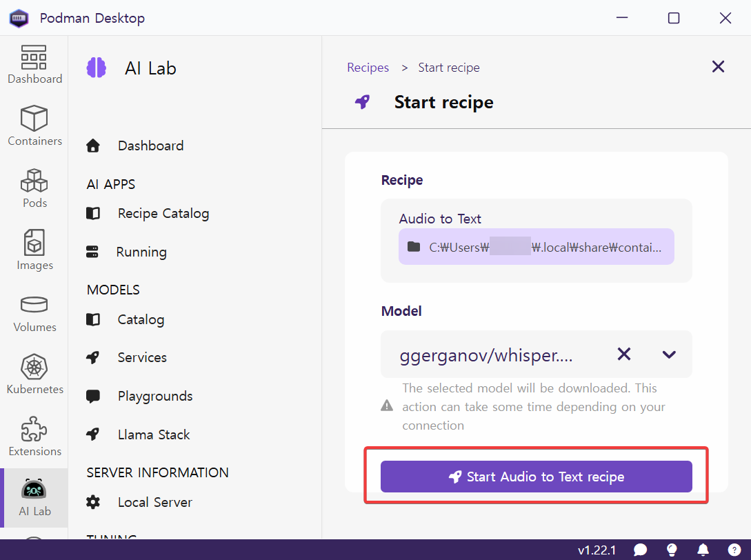Click Start Audio to Text recipe button
The height and width of the screenshot is (560, 751).
[x=536, y=477]
